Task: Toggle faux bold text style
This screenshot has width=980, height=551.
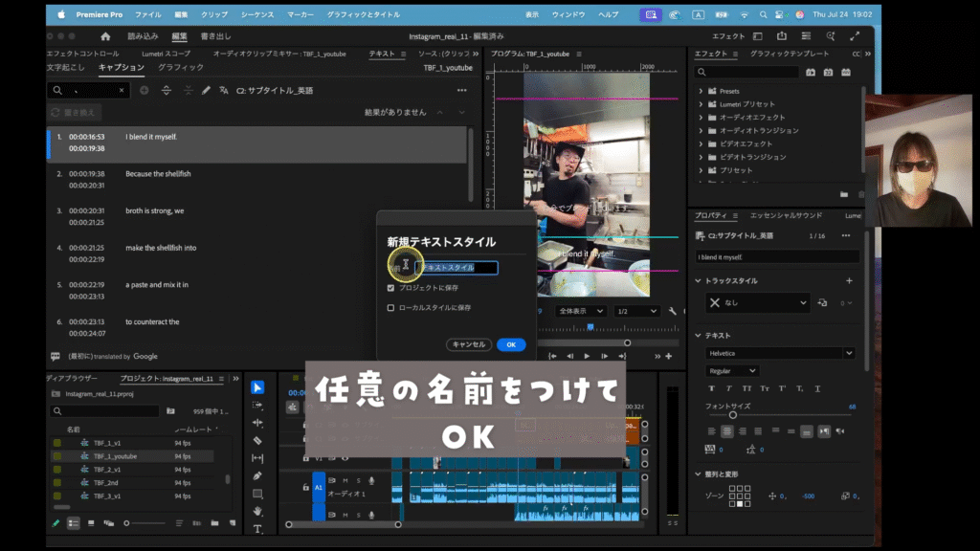Action: point(711,388)
